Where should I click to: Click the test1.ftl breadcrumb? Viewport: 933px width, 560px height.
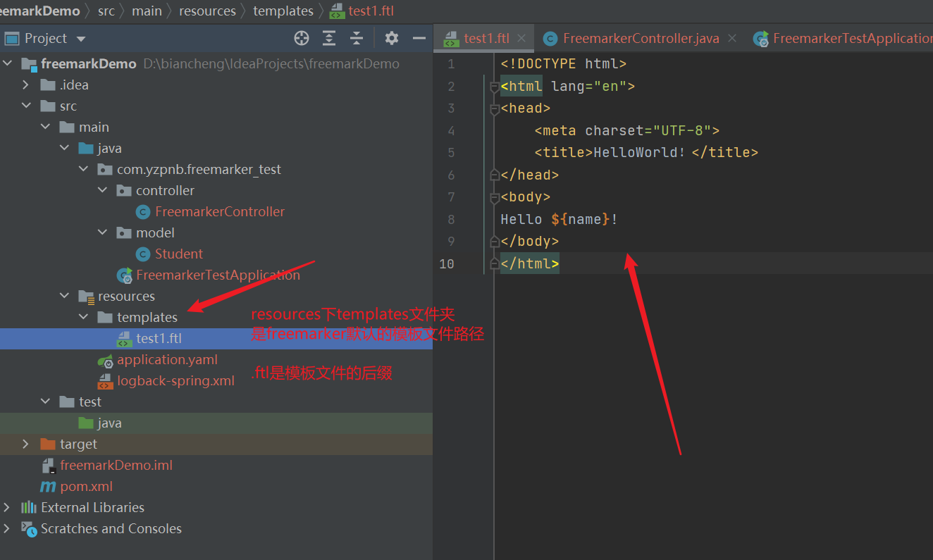pos(362,11)
